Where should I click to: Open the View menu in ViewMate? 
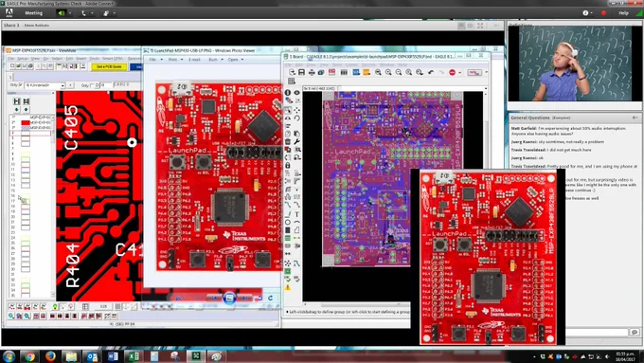35,59
